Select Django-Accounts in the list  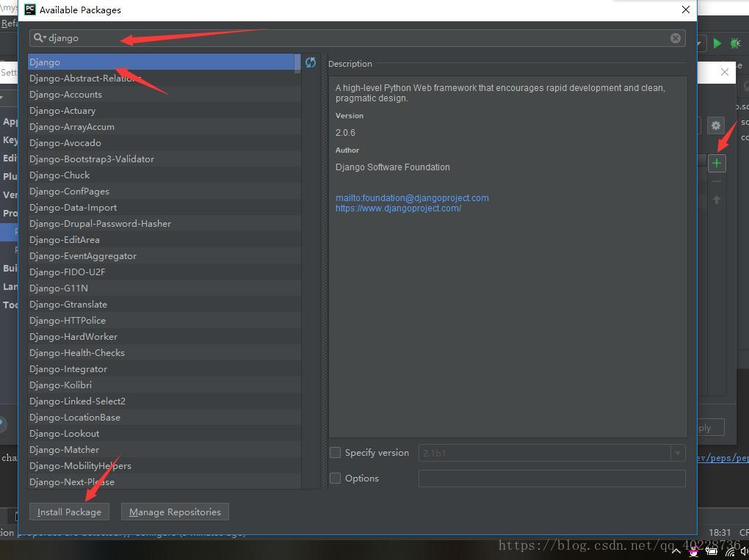point(164,95)
